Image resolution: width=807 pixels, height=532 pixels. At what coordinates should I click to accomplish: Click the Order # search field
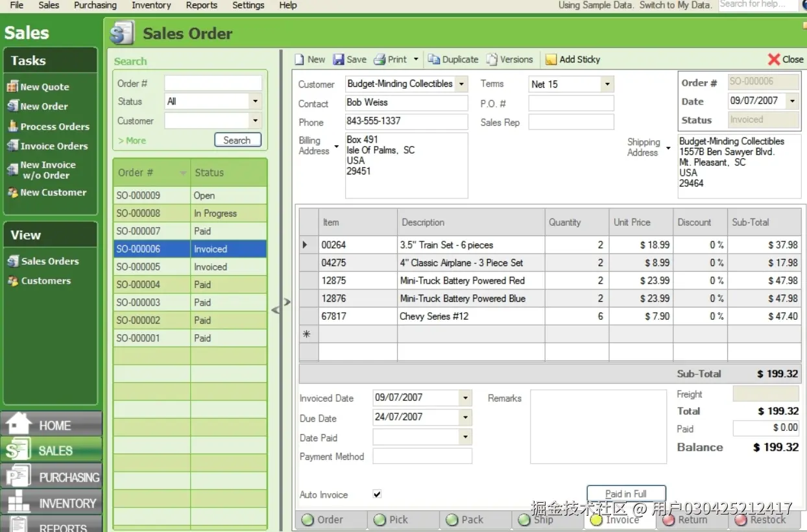213,83
